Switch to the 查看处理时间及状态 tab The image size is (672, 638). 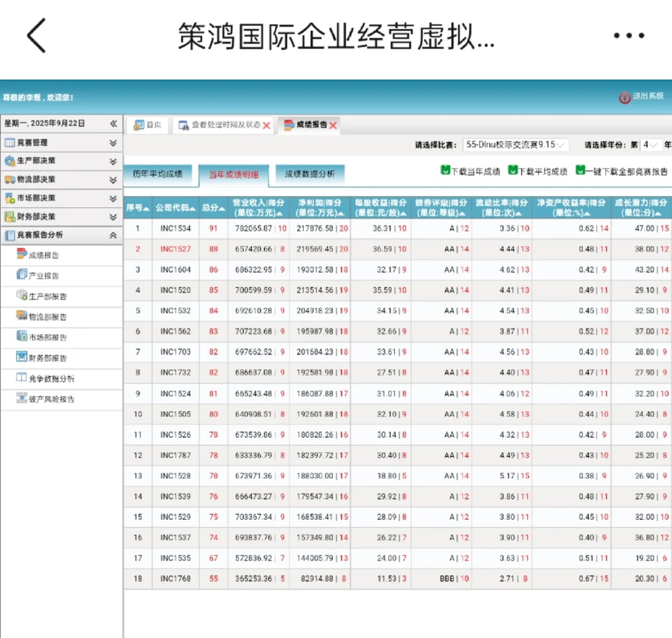tap(223, 125)
